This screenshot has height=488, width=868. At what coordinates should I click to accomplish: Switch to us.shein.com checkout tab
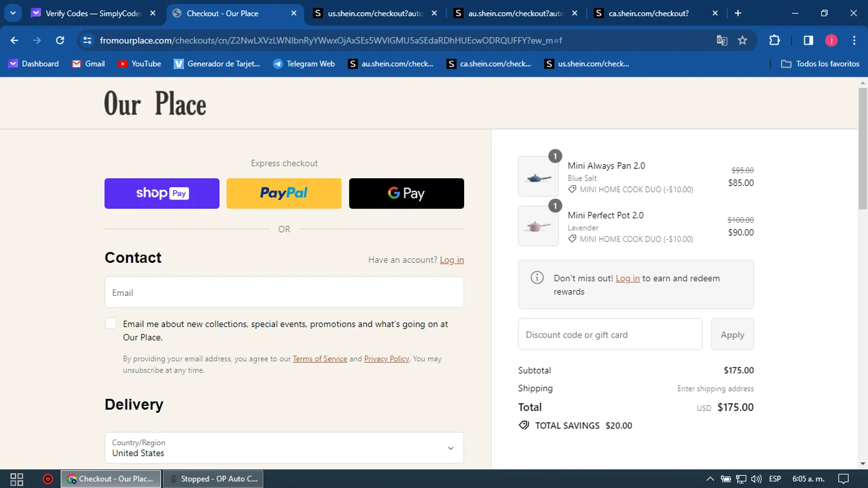click(375, 13)
